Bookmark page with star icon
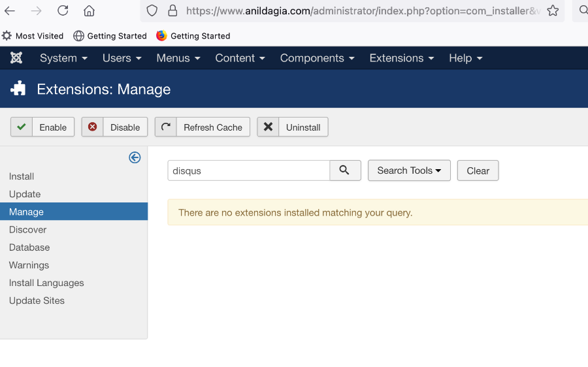Screen dimensions: 588x367 553,10
